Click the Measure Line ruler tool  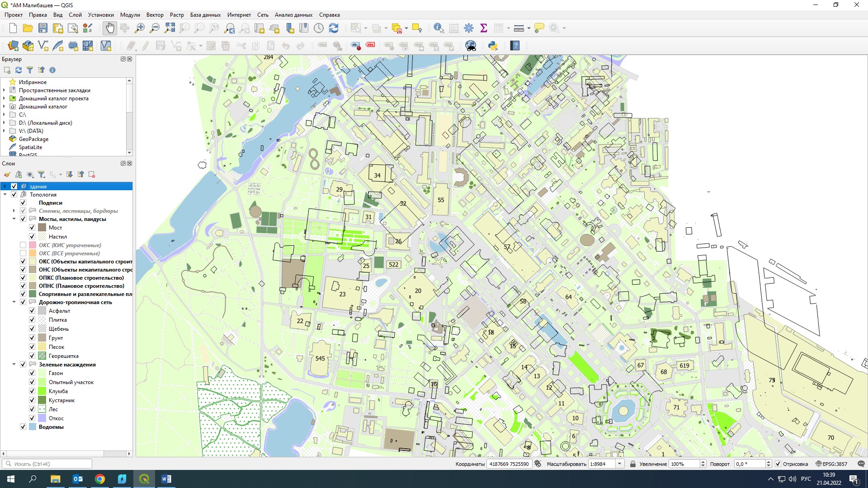tap(519, 28)
